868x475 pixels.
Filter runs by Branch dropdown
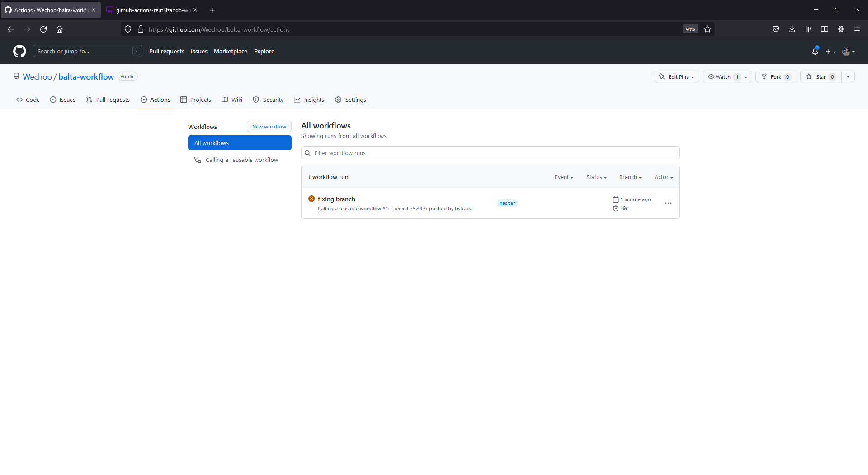coord(630,177)
